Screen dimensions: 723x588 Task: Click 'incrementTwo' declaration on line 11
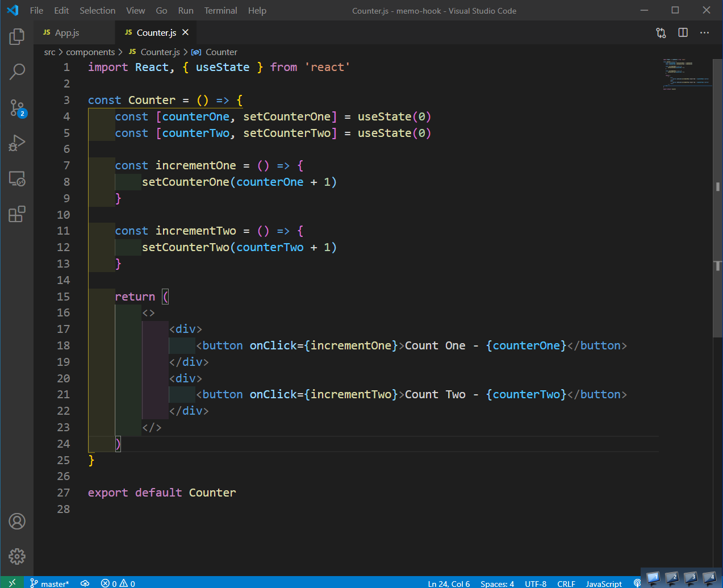[x=196, y=231]
